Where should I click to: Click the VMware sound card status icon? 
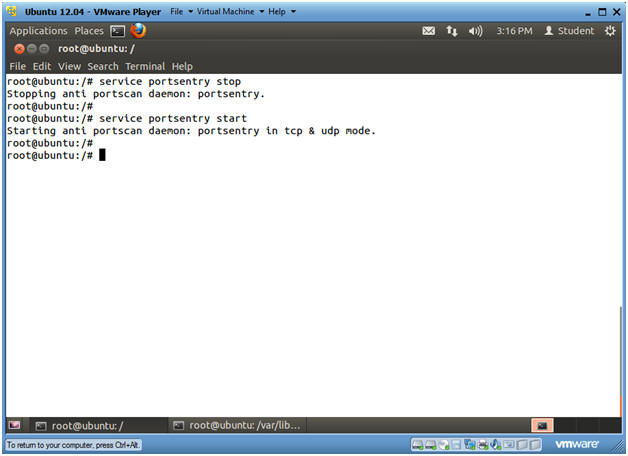coord(496,444)
